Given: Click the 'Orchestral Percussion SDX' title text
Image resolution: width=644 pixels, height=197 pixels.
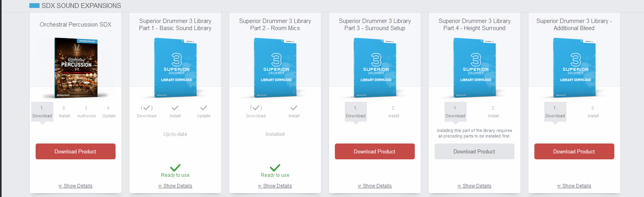Looking at the screenshot, I should [76, 25].
